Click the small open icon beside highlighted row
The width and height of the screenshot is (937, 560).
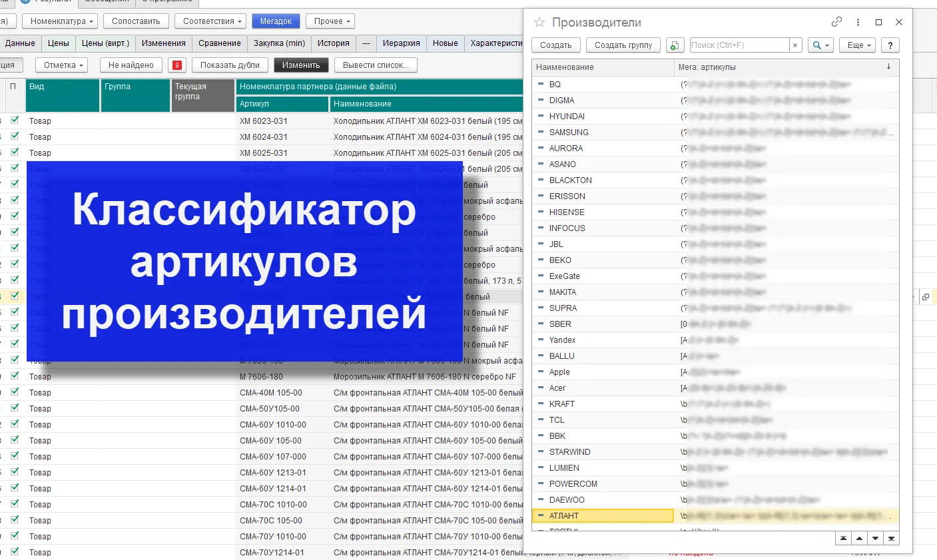[926, 297]
